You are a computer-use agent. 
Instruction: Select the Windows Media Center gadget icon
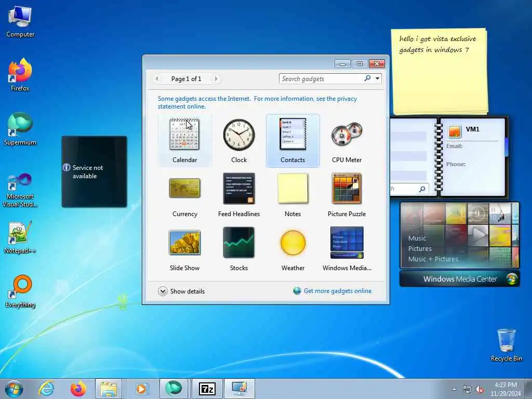click(x=347, y=242)
